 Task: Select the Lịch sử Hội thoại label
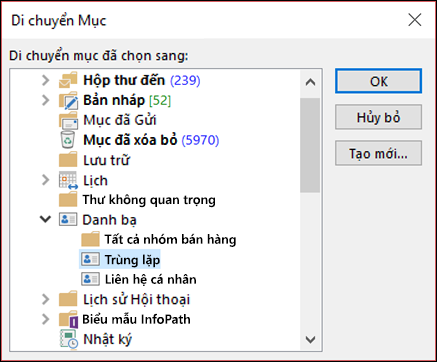click(136, 299)
